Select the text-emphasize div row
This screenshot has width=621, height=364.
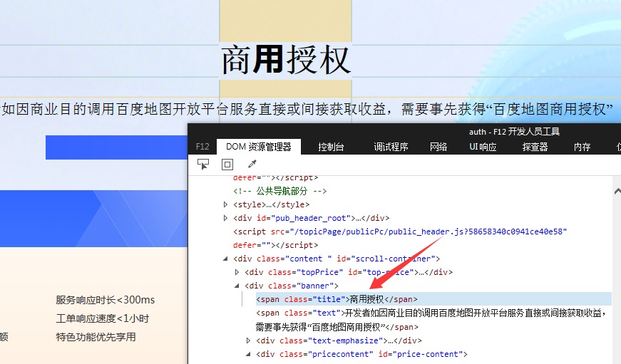(339, 340)
